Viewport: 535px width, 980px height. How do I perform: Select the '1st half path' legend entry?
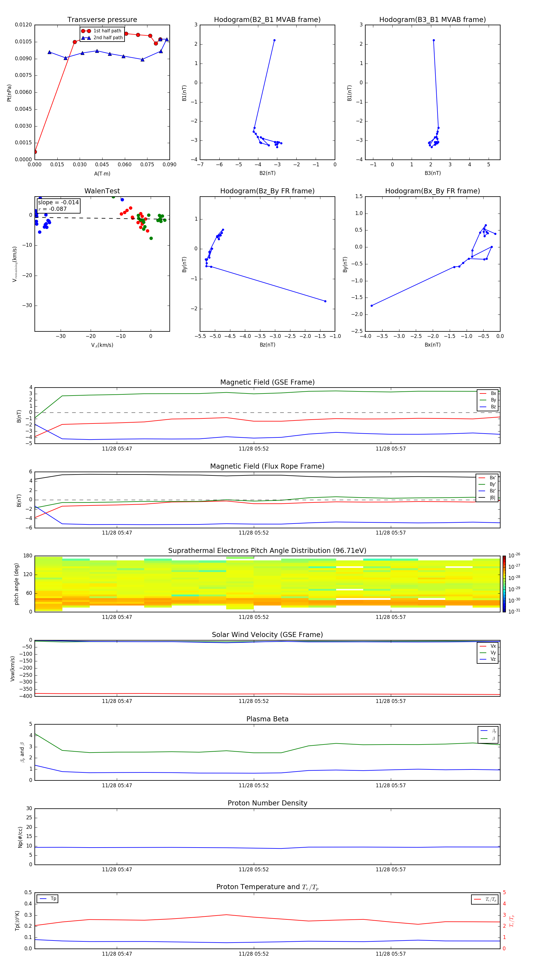[101, 31]
